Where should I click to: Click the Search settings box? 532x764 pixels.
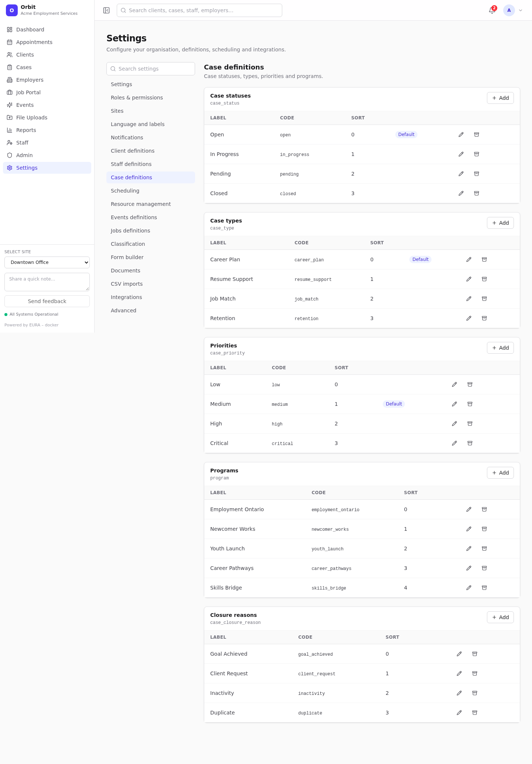pos(151,69)
